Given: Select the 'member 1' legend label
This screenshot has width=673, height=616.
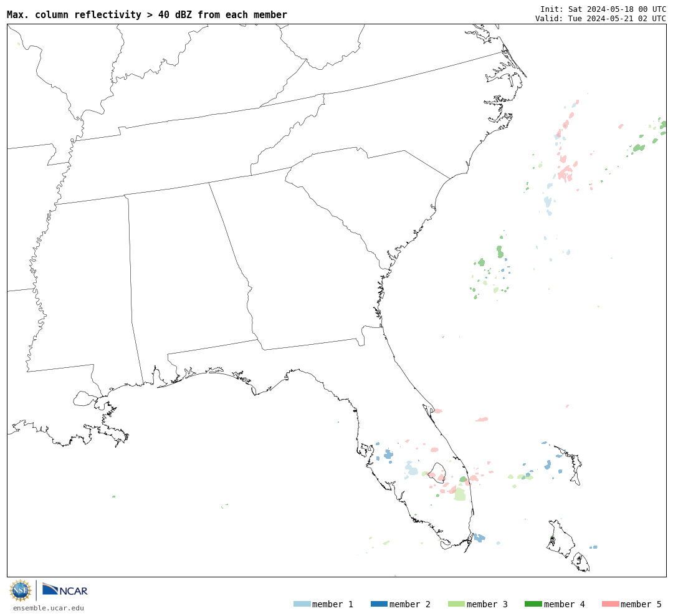Looking at the screenshot, I should (333, 604).
